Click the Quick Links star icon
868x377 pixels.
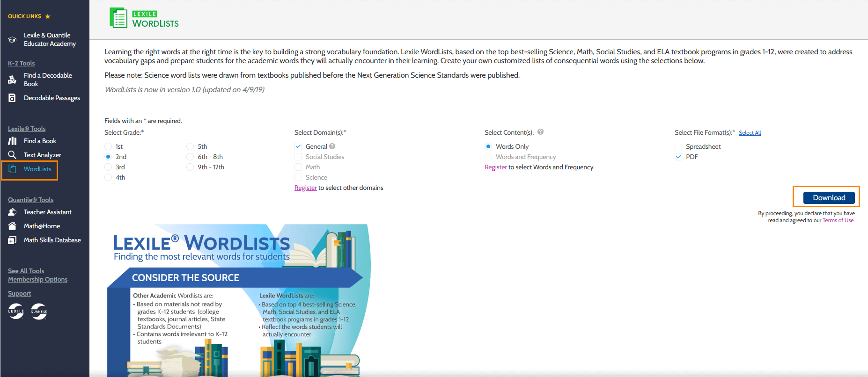pos(48,16)
